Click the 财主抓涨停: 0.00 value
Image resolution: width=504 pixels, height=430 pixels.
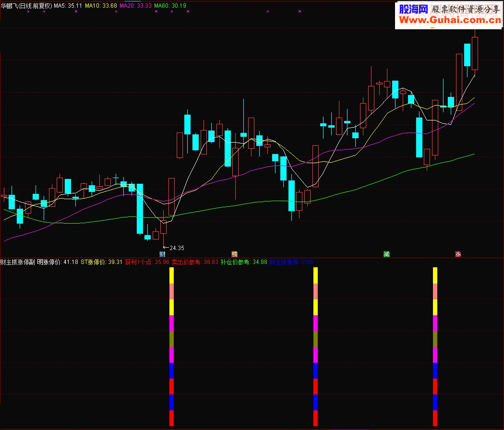pyautogui.click(x=291, y=262)
